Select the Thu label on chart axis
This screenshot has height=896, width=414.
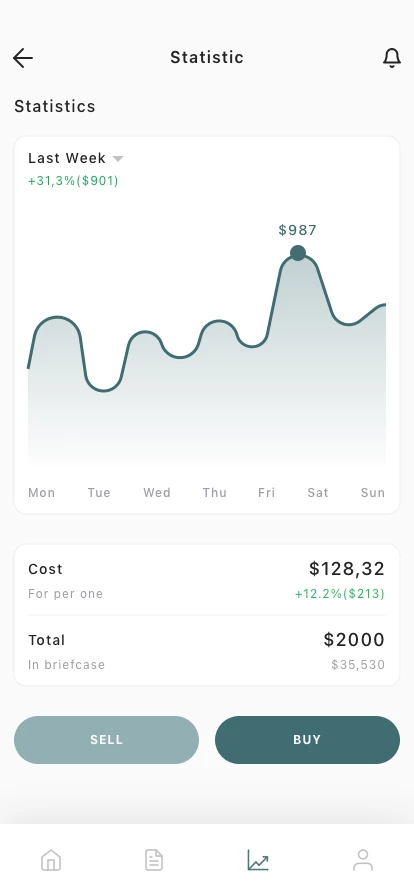[x=214, y=493]
